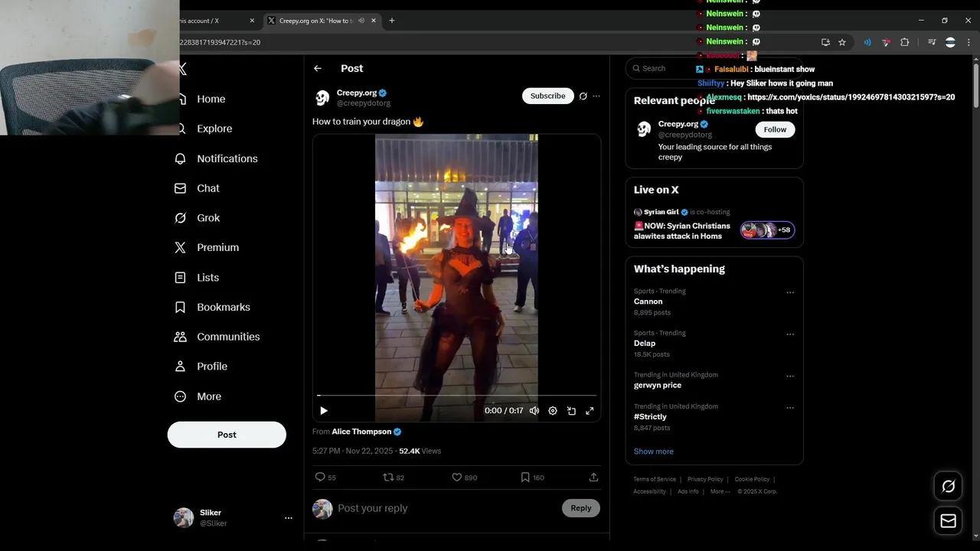Click the large Post button
Screen dimensions: 980x551
click(227, 435)
